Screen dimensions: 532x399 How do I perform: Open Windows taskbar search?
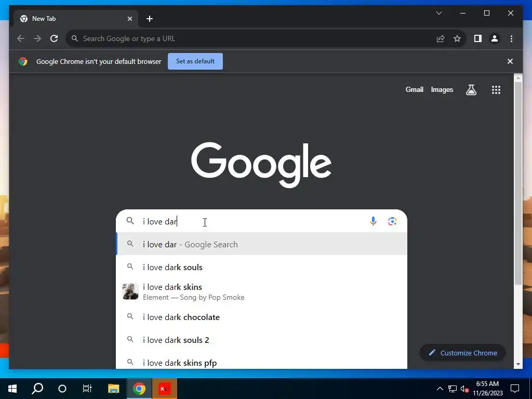37,389
